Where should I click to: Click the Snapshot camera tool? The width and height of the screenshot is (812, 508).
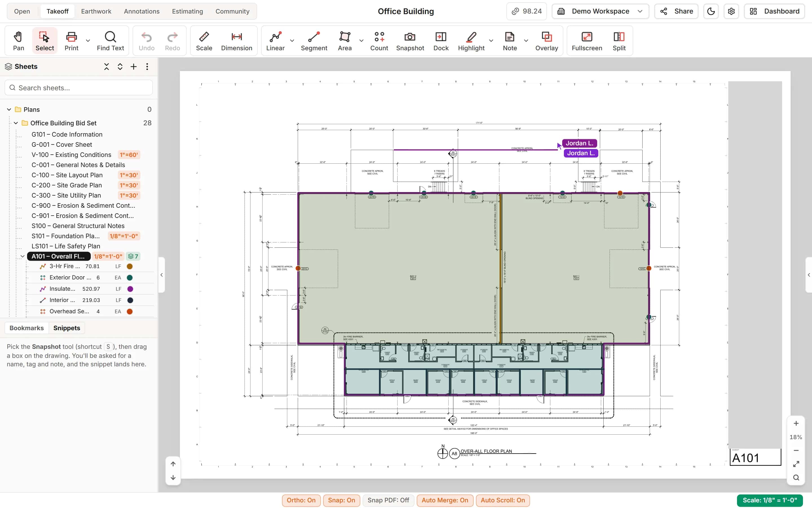coord(410,41)
